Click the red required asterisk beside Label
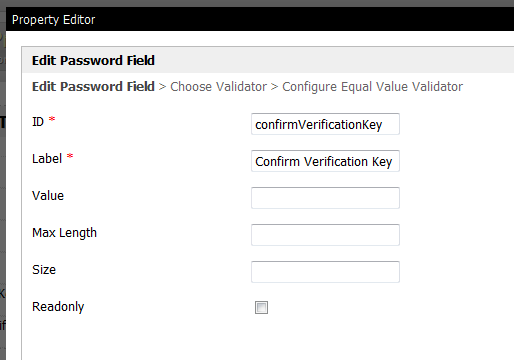This screenshot has height=360, width=514. point(70,156)
